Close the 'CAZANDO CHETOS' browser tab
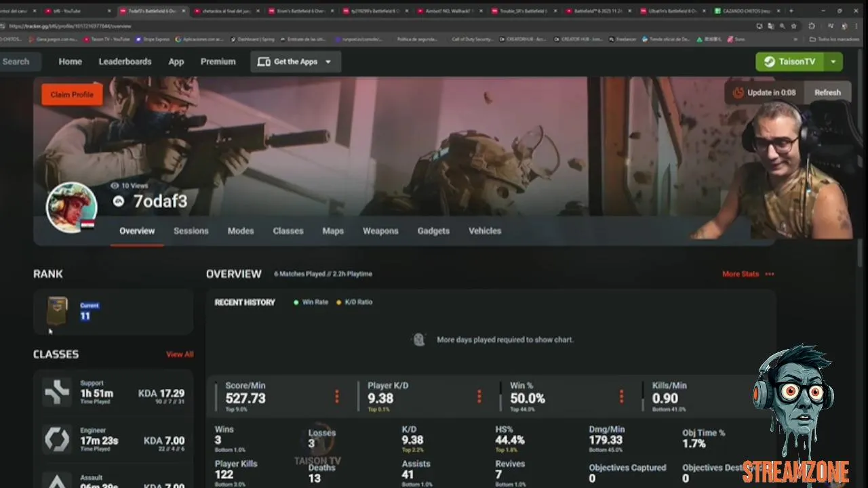 780,11
